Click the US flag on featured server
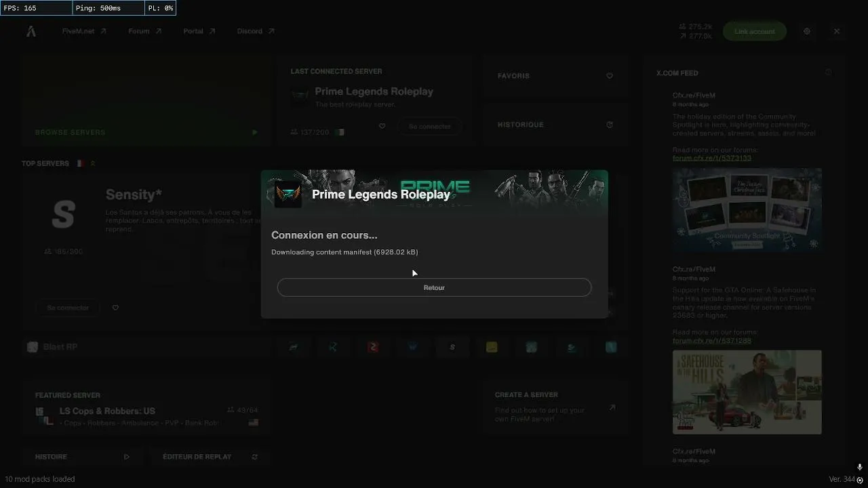The image size is (868, 488). tap(254, 422)
